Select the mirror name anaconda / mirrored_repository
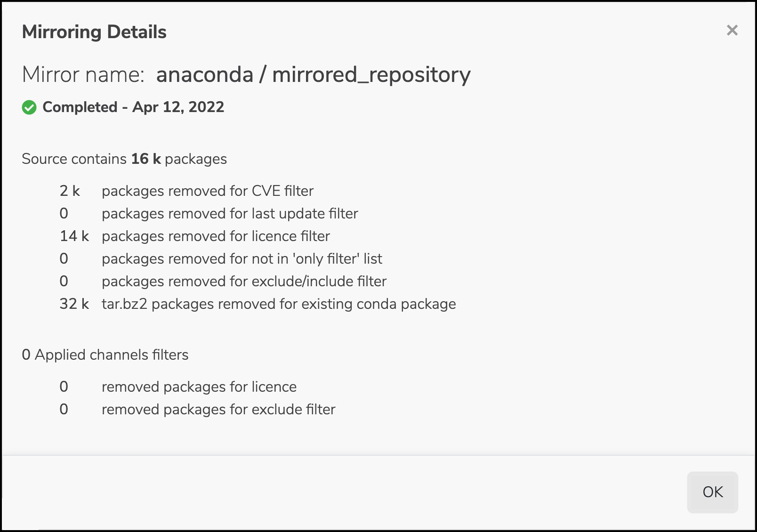The image size is (757, 532). [x=314, y=74]
